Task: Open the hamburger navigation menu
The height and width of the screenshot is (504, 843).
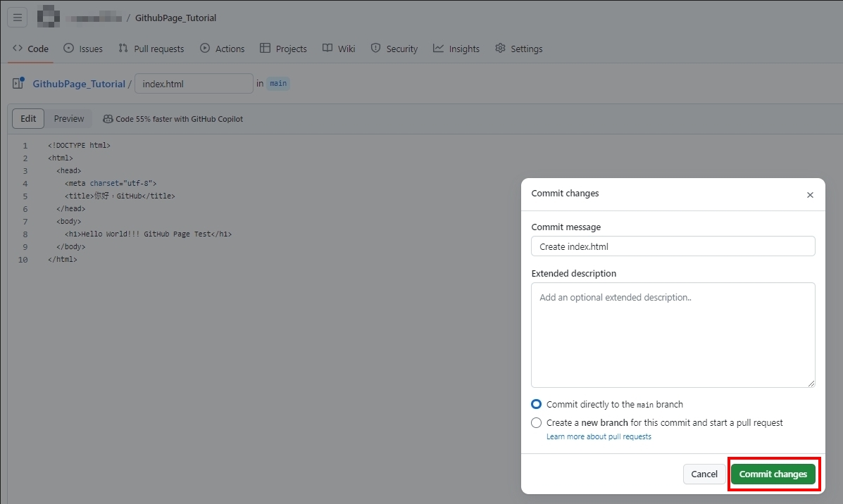Action: (17, 18)
